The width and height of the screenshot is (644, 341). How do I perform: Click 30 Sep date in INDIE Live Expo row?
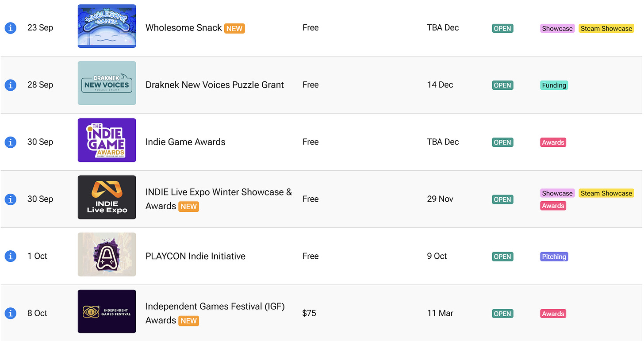(40, 199)
